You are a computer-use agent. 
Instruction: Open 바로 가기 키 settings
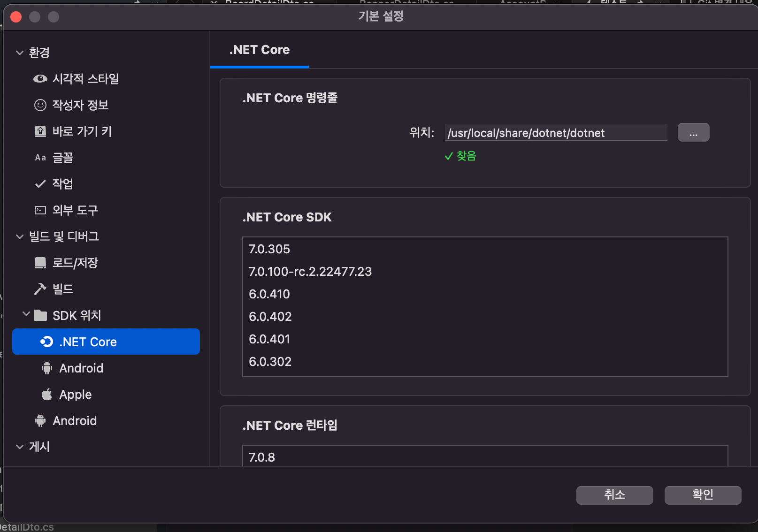82,131
